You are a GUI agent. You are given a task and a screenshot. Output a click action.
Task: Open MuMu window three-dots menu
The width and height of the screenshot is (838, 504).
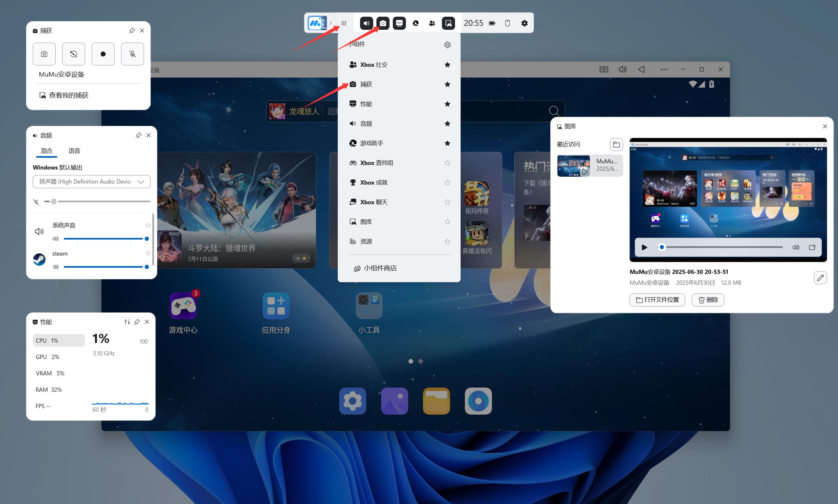pos(664,69)
